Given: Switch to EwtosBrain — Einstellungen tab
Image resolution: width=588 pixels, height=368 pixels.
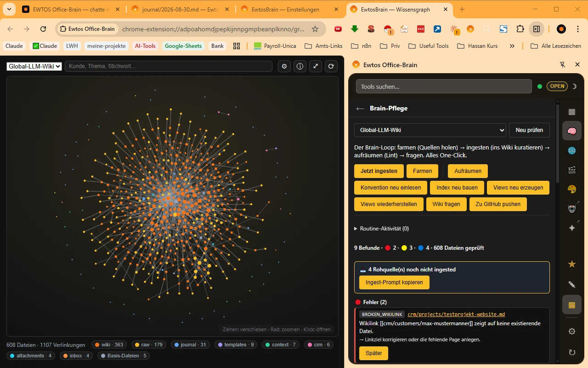Looking at the screenshot, I should (x=289, y=9).
